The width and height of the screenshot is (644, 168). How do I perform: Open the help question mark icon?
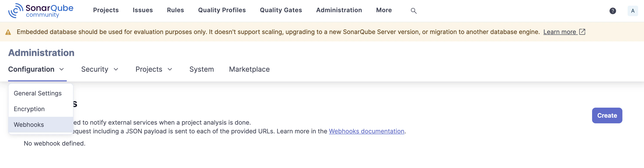(x=613, y=11)
